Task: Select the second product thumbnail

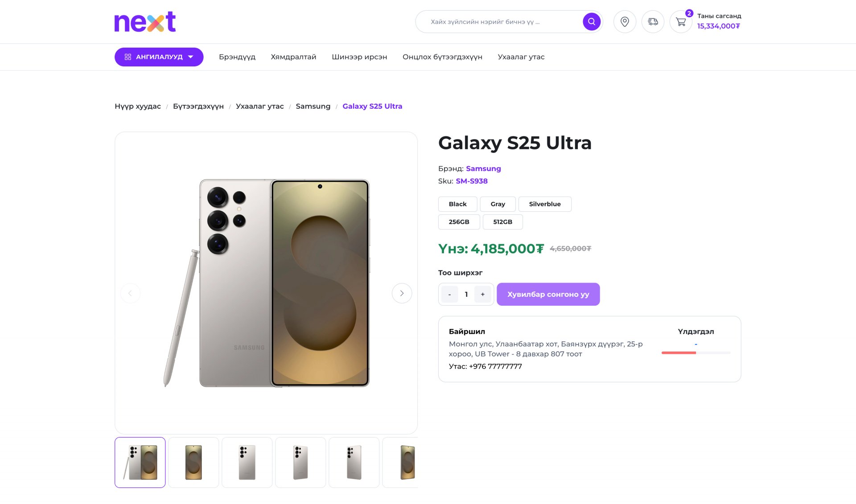Action: pyautogui.click(x=193, y=463)
